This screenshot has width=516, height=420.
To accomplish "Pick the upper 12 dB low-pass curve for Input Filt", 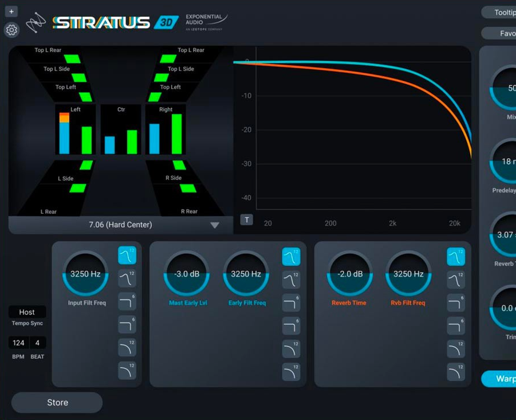I will [x=127, y=348].
